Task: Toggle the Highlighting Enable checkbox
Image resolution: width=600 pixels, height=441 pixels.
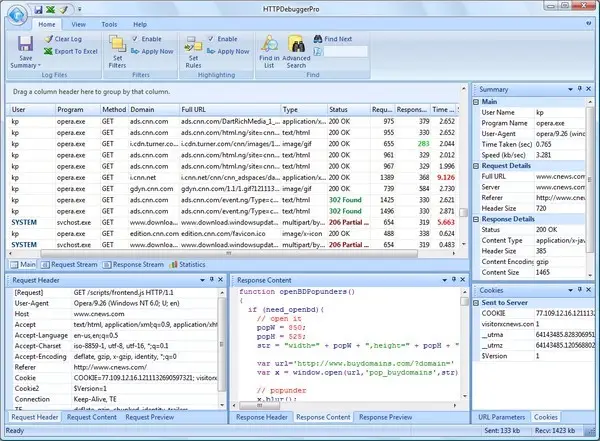Action: click(x=211, y=38)
